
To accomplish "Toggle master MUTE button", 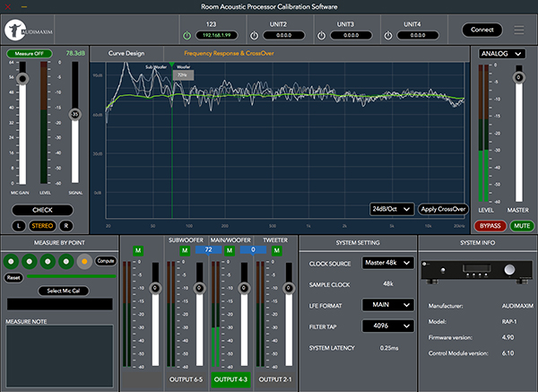I will pos(522,226).
